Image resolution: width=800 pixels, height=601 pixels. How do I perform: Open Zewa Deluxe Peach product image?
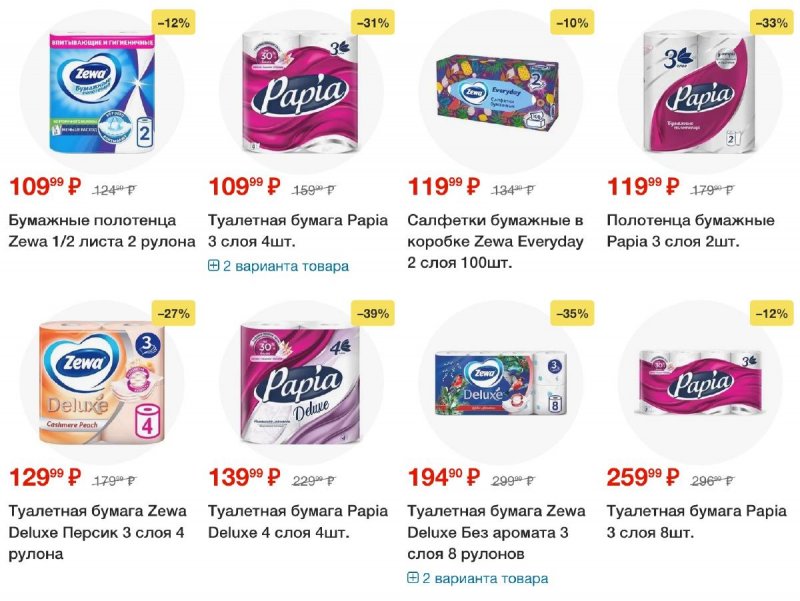coord(103,383)
